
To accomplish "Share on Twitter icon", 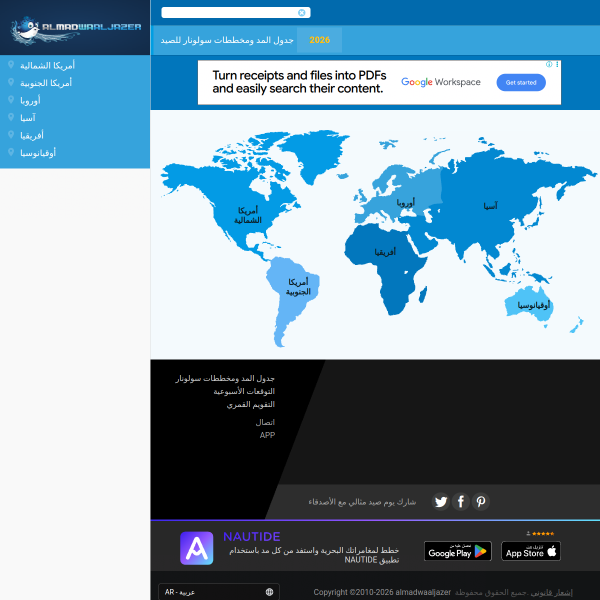I will [440, 502].
